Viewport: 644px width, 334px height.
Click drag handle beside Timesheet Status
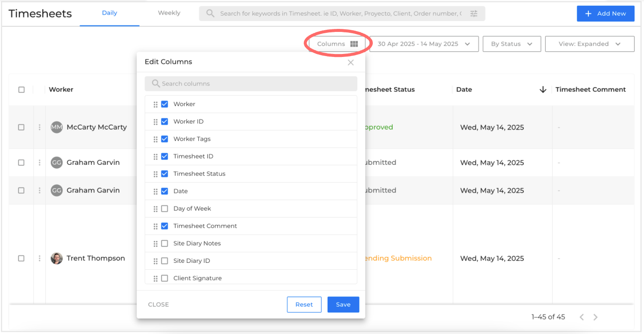(155, 174)
